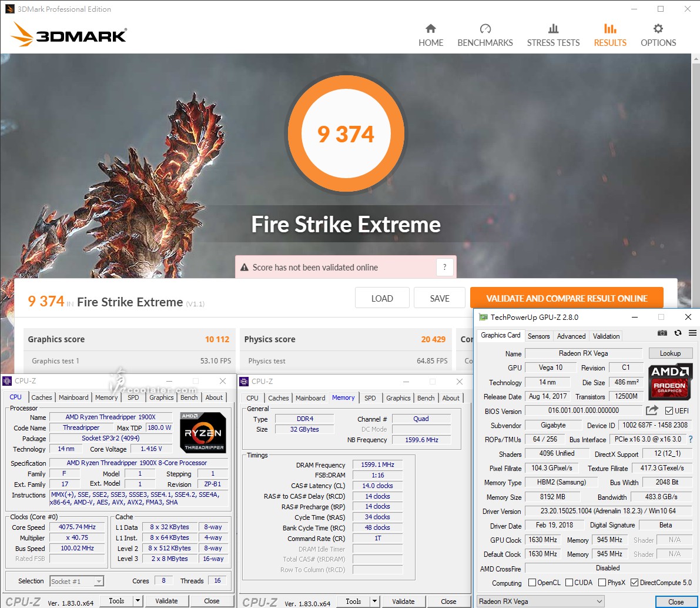This screenshot has height=608, width=700.
Task: Validate and compare result online
Action: coord(567,298)
